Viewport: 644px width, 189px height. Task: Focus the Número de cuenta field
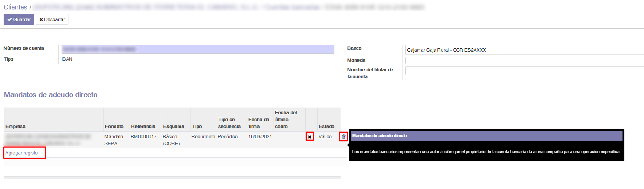tap(198, 49)
